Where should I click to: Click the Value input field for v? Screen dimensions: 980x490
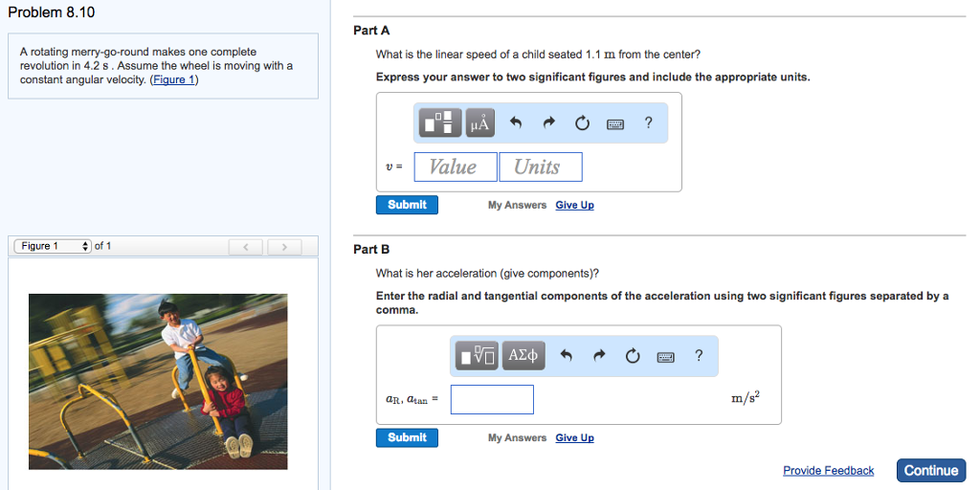(x=456, y=167)
